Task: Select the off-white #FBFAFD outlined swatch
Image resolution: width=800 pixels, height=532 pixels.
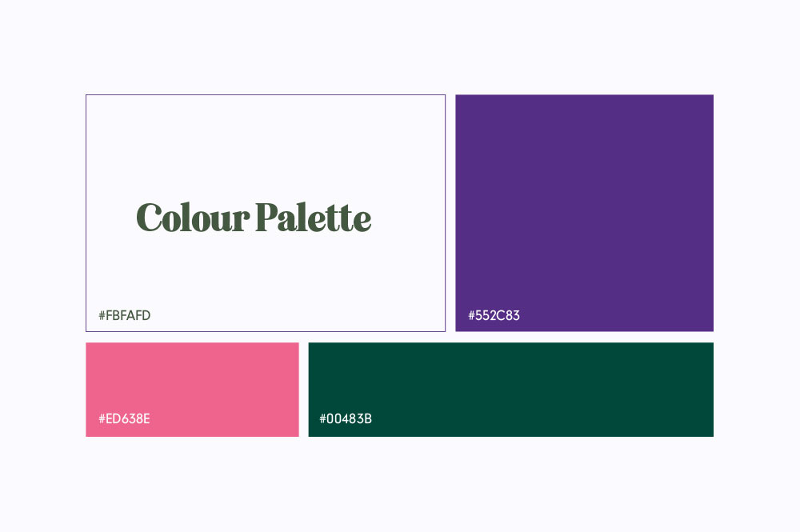Action: [x=265, y=144]
